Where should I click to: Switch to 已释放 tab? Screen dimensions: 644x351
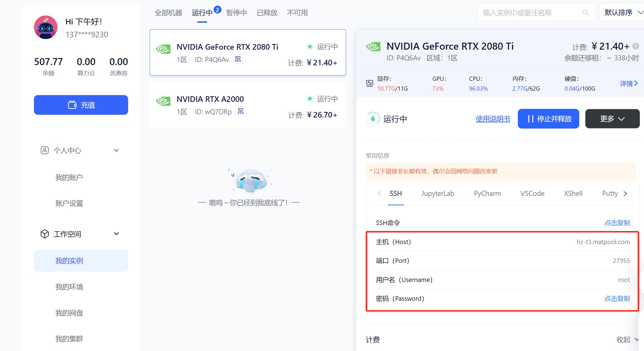[x=267, y=13]
